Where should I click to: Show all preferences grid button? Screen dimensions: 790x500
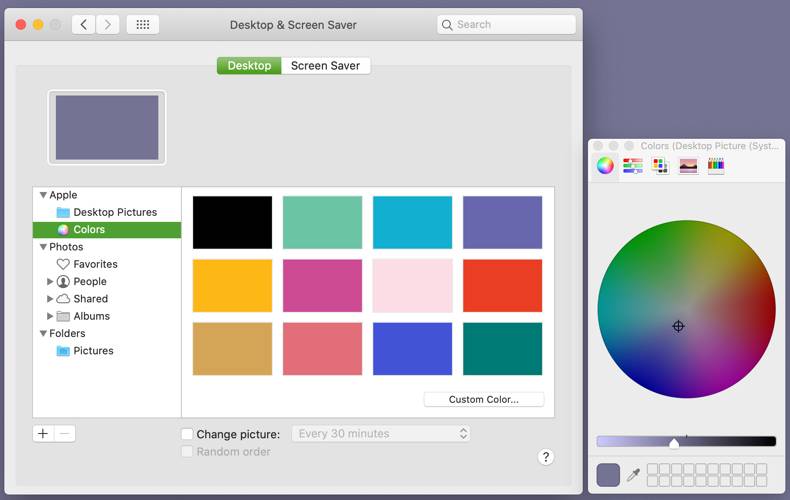point(143,24)
